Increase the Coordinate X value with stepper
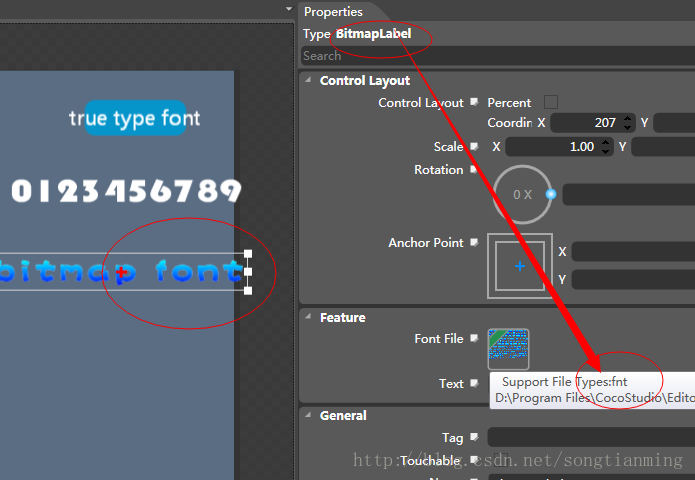 pos(628,117)
